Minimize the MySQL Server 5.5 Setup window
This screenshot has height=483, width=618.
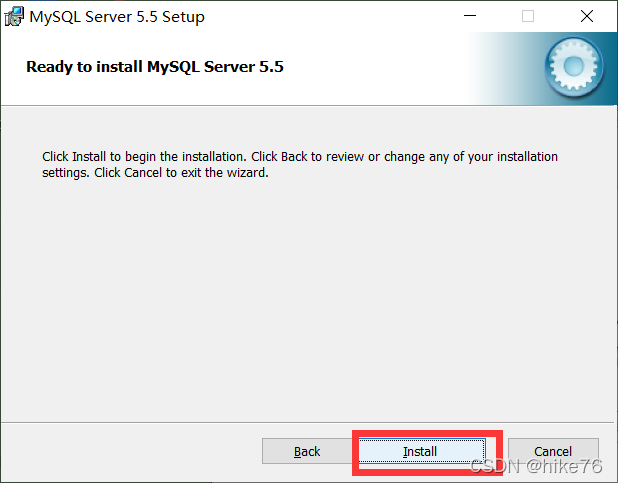tap(470, 16)
